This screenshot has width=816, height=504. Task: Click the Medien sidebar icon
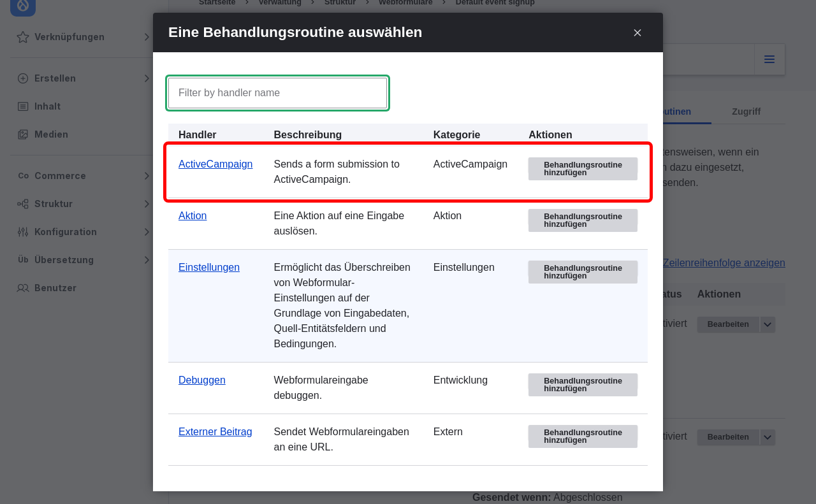click(23, 134)
